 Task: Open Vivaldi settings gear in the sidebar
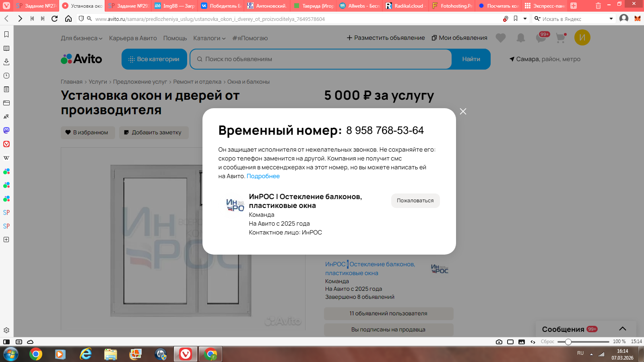pyautogui.click(x=6, y=330)
